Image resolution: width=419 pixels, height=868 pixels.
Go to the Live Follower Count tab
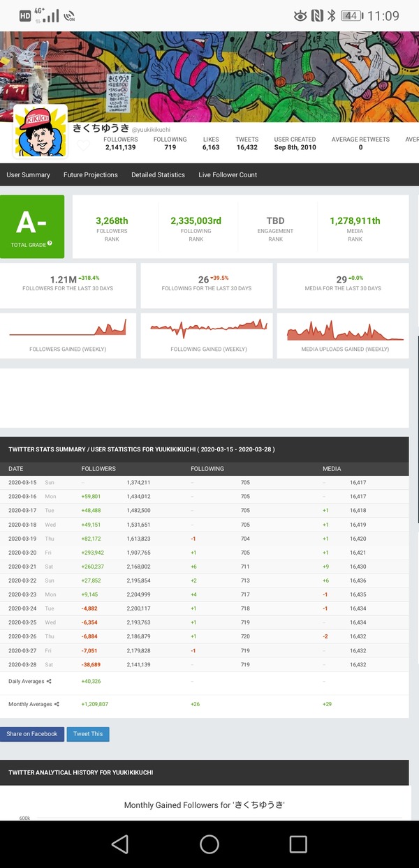(228, 174)
